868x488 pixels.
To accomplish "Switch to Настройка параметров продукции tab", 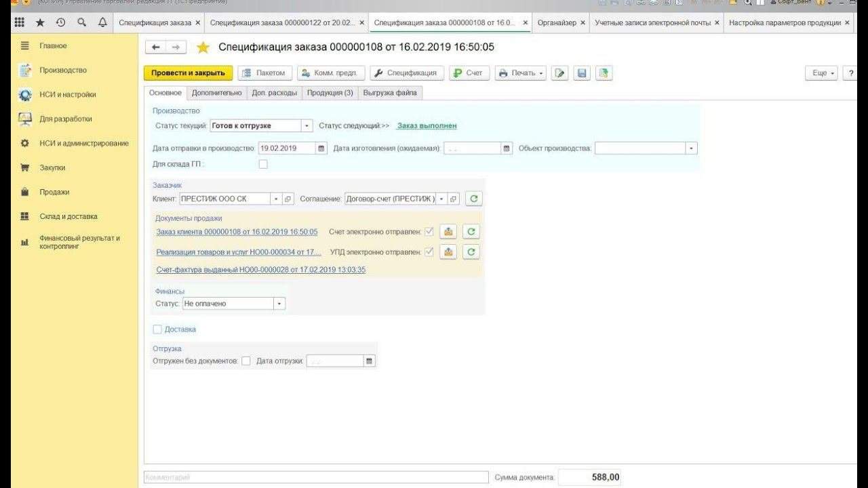I will click(x=785, y=22).
